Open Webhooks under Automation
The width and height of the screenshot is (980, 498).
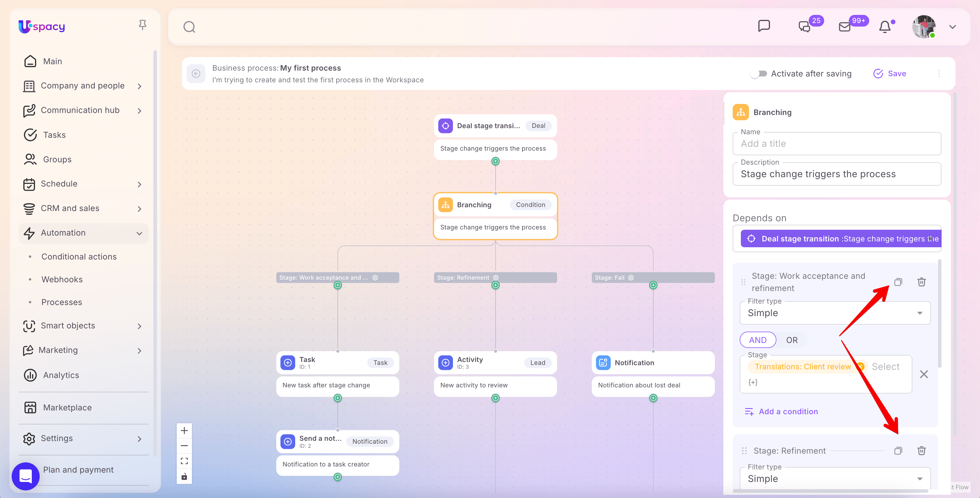click(x=62, y=279)
